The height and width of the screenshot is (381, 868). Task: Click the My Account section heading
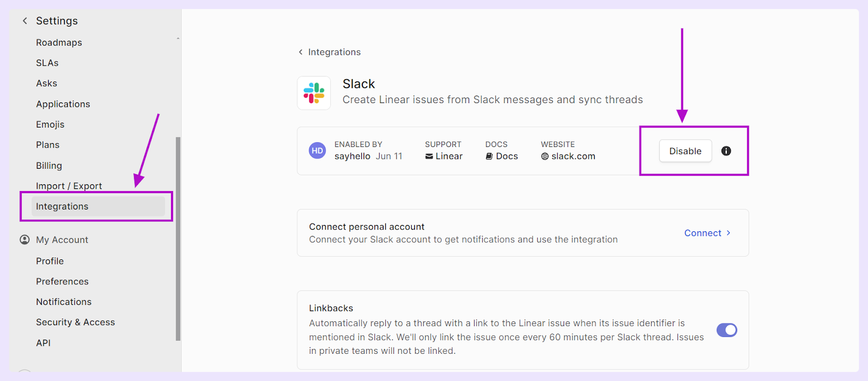pyautogui.click(x=62, y=240)
